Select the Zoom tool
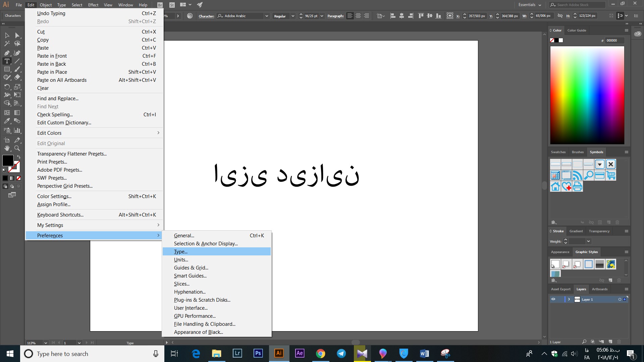This screenshot has height=362, width=644. pyautogui.click(x=17, y=148)
